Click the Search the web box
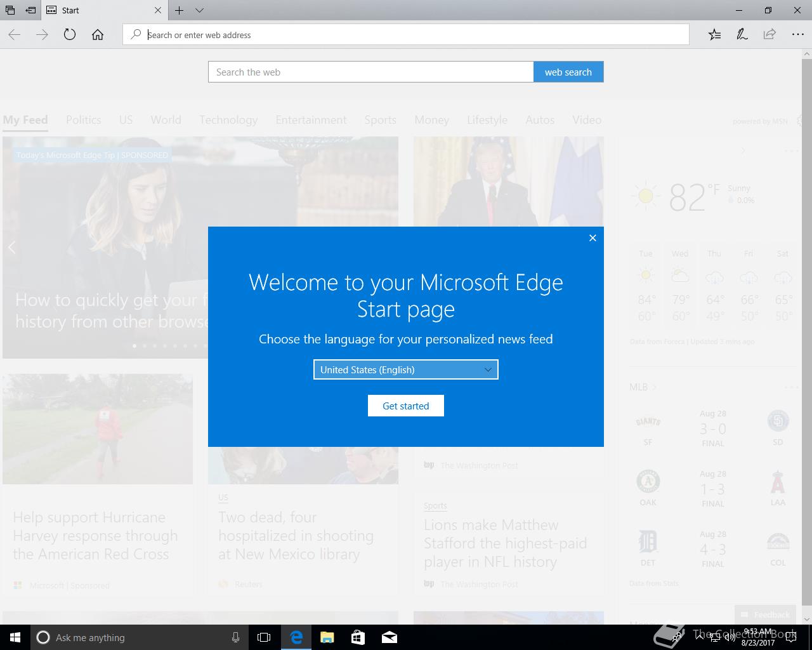Viewport: 812px width, 650px height. [371, 72]
